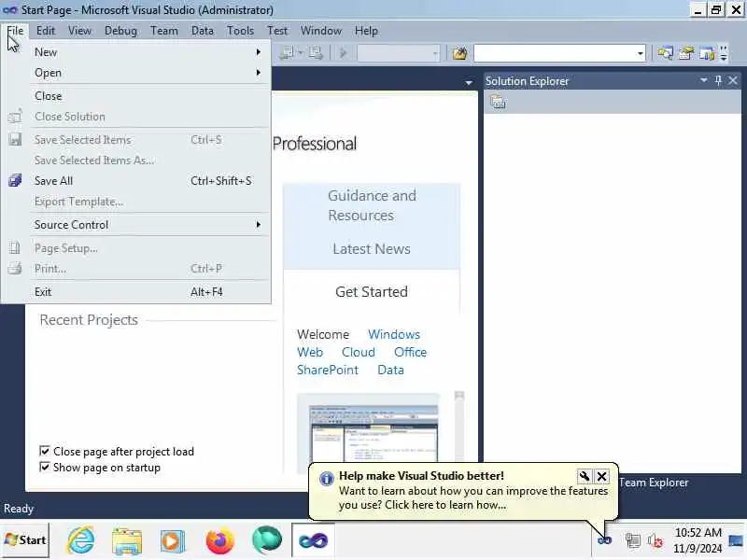
Task: Open the Team menu
Action: 164,31
